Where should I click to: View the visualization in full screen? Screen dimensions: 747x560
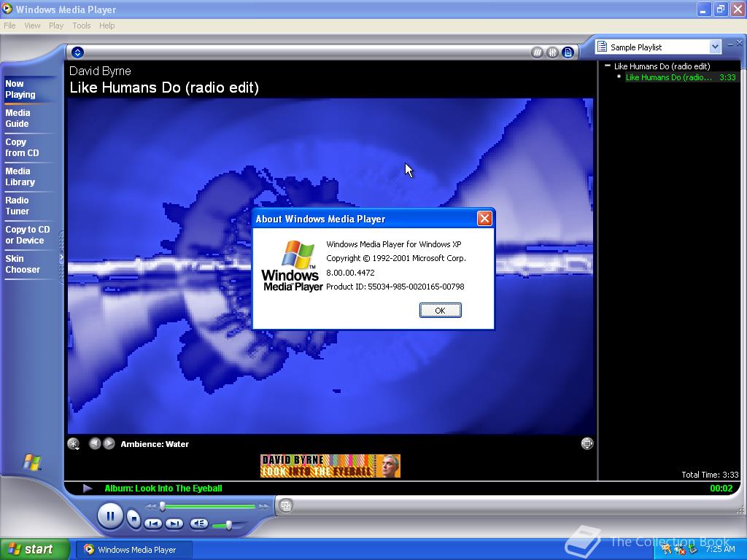(587, 443)
